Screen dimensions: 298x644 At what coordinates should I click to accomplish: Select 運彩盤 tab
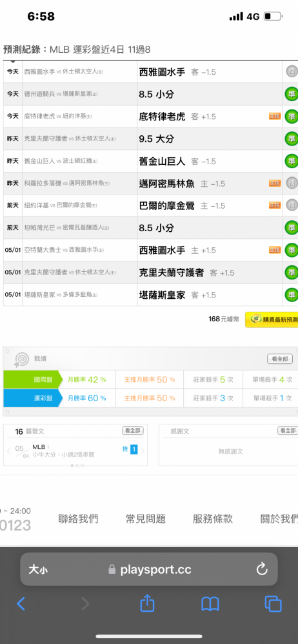coord(31,398)
